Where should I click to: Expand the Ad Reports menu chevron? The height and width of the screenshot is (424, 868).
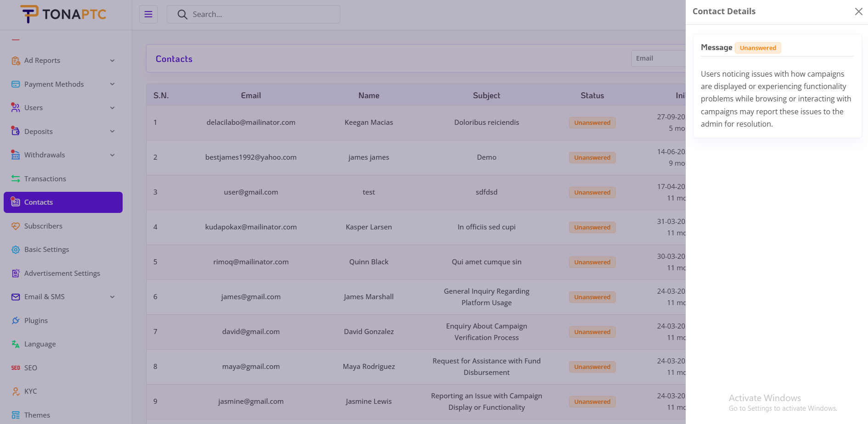coord(113,61)
